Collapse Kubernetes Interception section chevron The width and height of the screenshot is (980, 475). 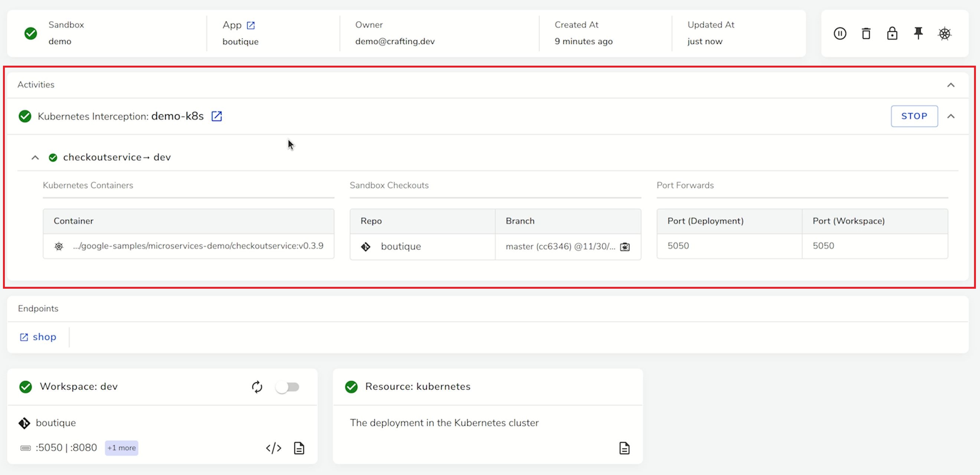point(951,116)
